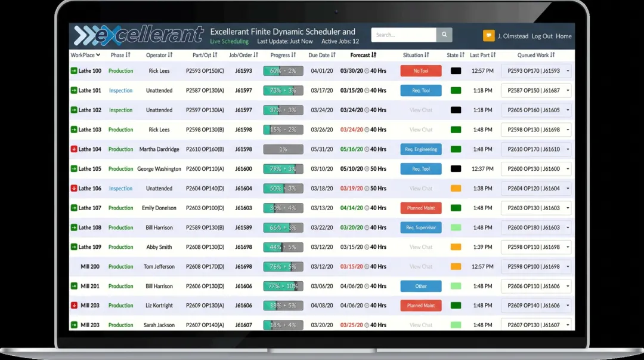The width and height of the screenshot is (644, 360).
Task: Sort by the Operator column arrows
Action: point(170,55)
